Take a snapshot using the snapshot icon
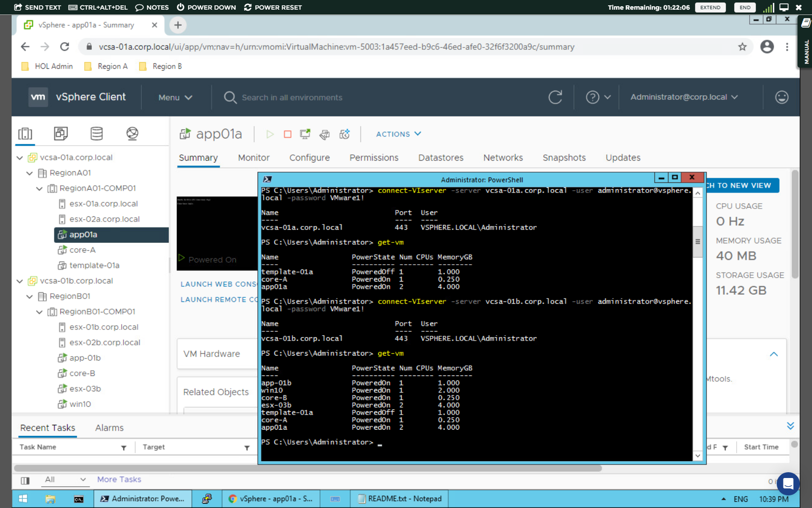The height and width of the screenshot is (508, 812). (345, 134)
